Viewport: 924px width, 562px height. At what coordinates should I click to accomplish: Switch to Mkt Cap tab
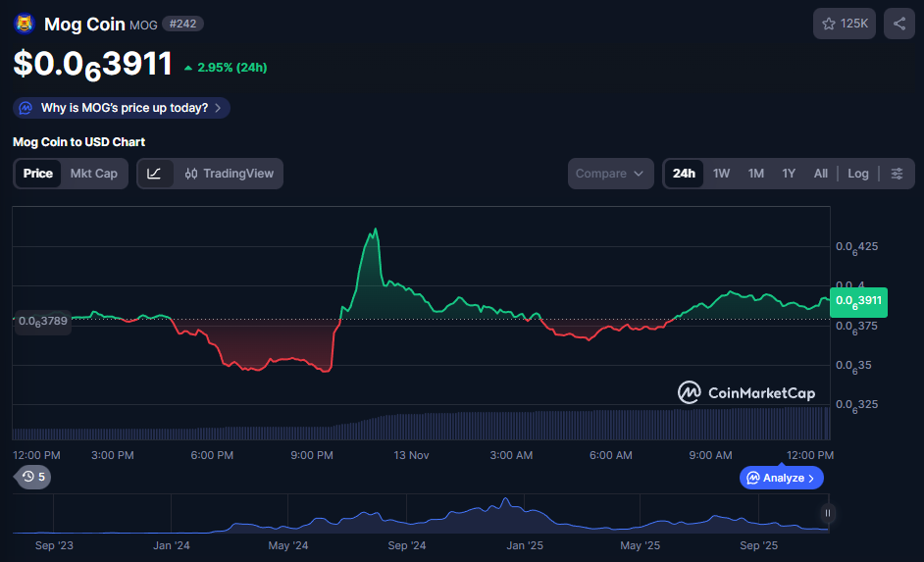coord(94,174)
